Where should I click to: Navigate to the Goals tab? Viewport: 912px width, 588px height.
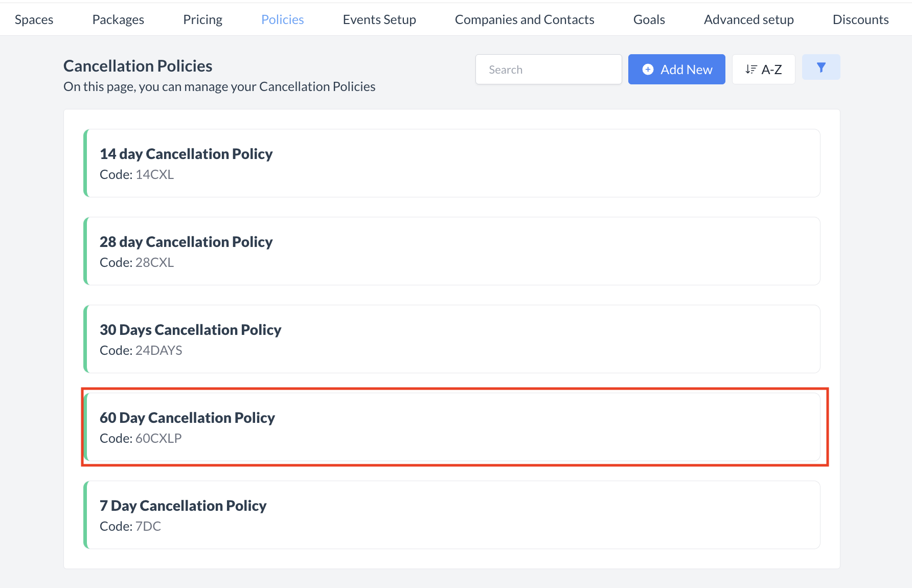(x=648, y=19)
